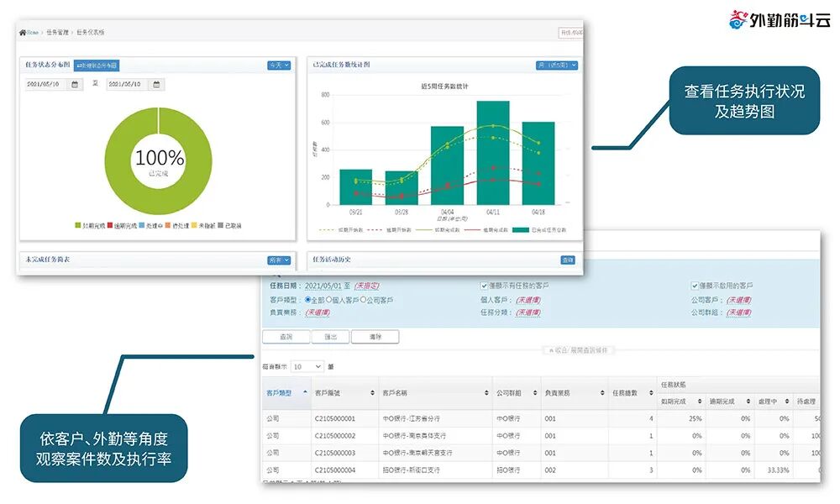Click the 25% 如期完成 cell

point(696,419)
